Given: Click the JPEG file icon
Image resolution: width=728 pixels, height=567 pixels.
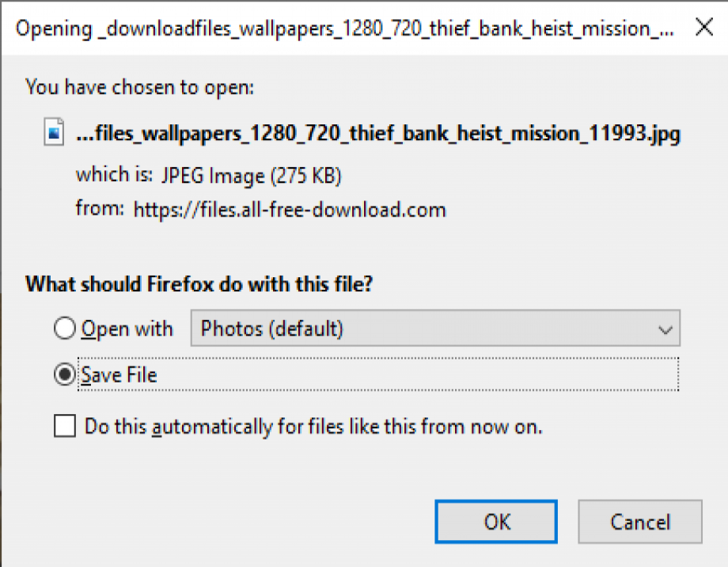Looking at the screenshot, I should coord(55,133).
